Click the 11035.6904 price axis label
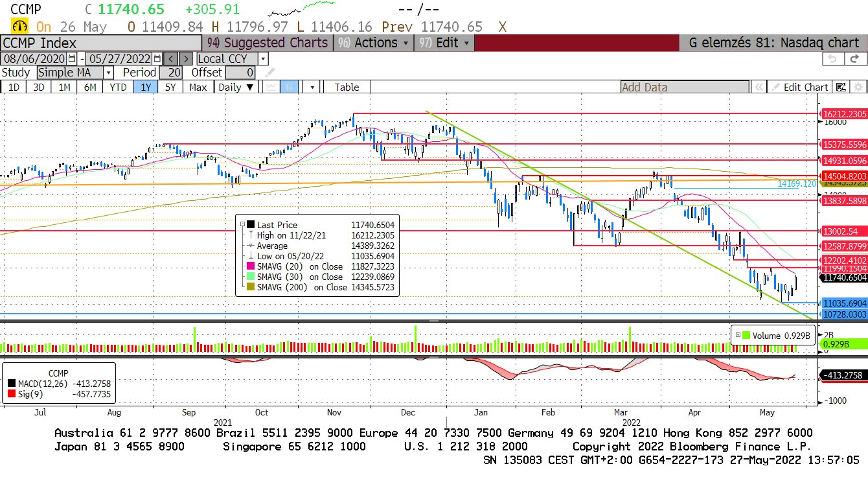The width and height of the screenshot is (868, 477). coord(844,303)
